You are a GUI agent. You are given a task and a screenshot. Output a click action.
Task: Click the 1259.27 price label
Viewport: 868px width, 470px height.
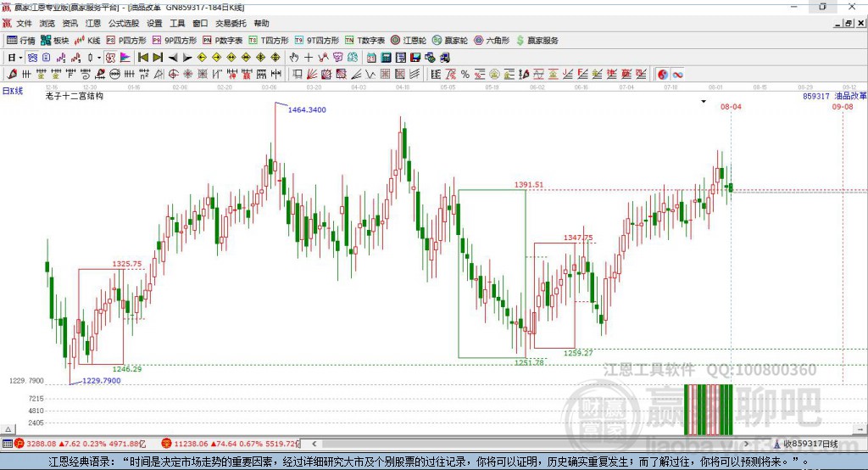[578, 353]
